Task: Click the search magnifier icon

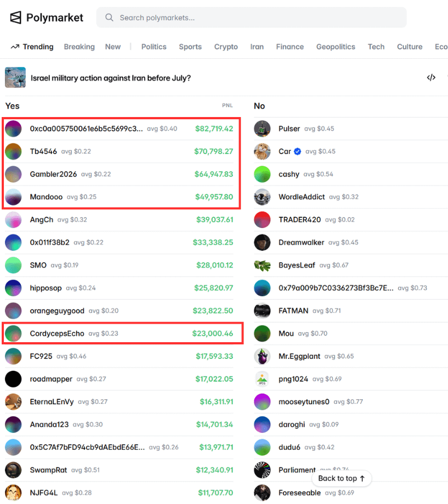Action: point(109,17)
